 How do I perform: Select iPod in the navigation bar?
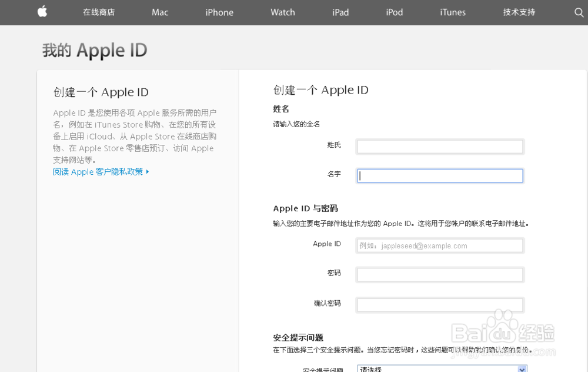tap(395, 12)
